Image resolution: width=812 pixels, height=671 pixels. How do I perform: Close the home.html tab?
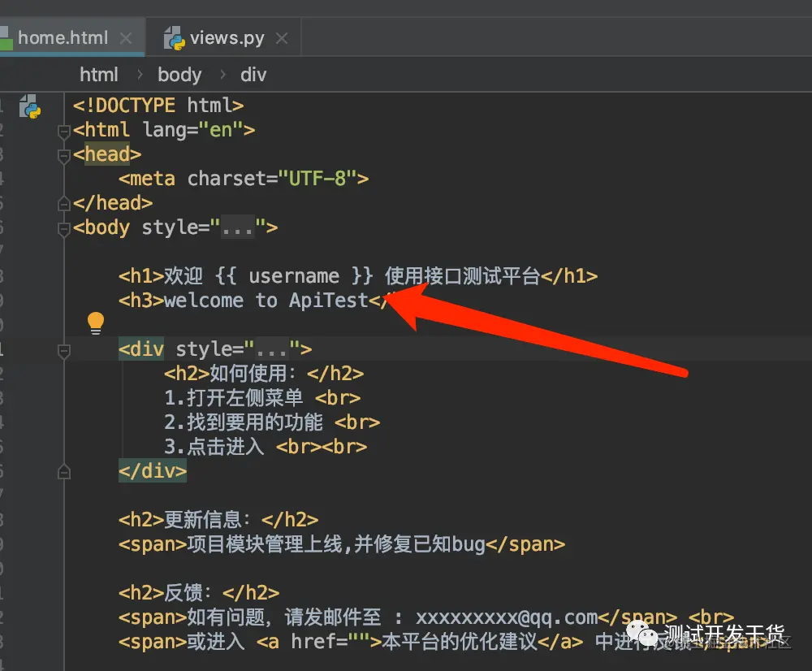point(126,38)
